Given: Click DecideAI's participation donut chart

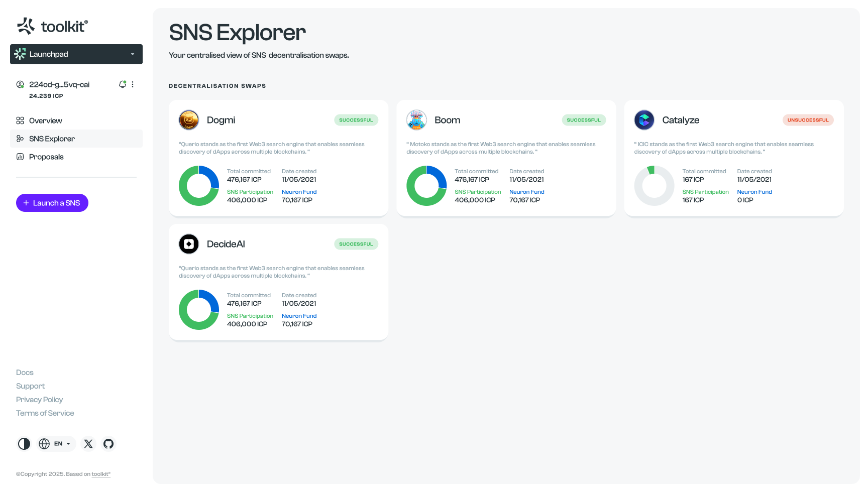Looking at the screenshot, I should [199, 310].
